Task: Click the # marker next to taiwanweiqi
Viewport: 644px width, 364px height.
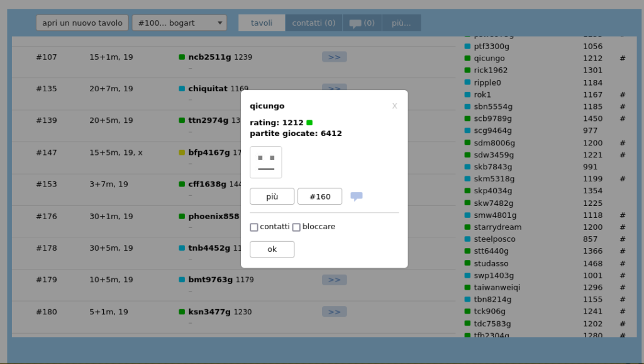Action: [622, 287]
